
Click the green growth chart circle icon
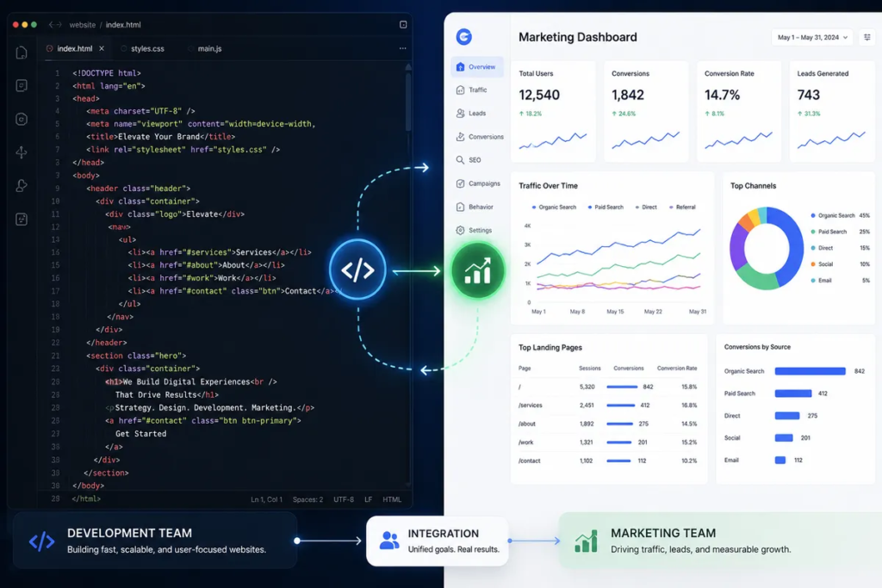pos(478,271)
